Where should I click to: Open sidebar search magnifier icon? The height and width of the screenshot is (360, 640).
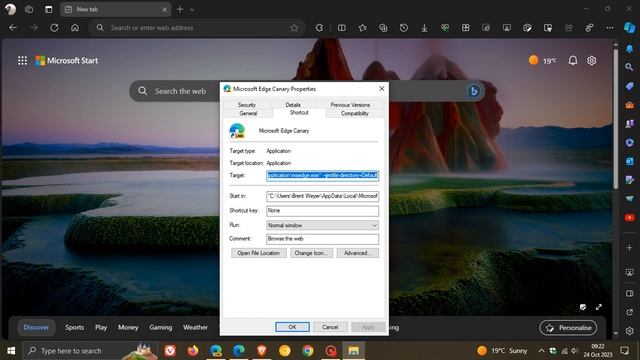(x=629, y=67)
